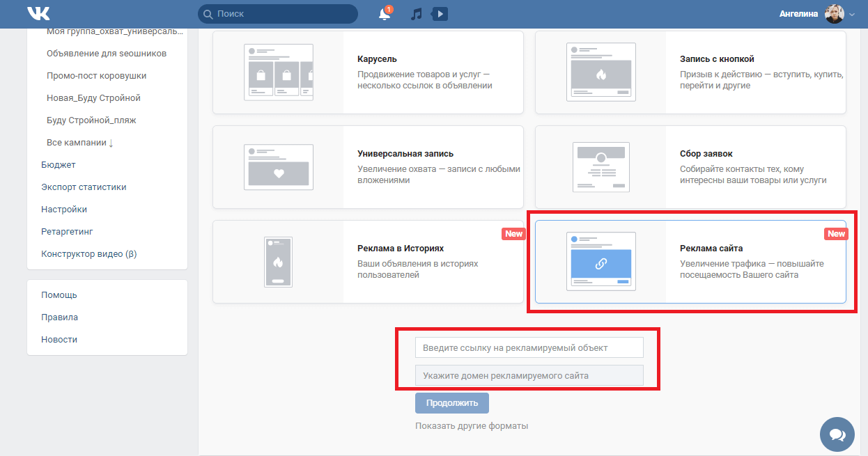
Task: Click the Карусель description text
Action: 425,80
